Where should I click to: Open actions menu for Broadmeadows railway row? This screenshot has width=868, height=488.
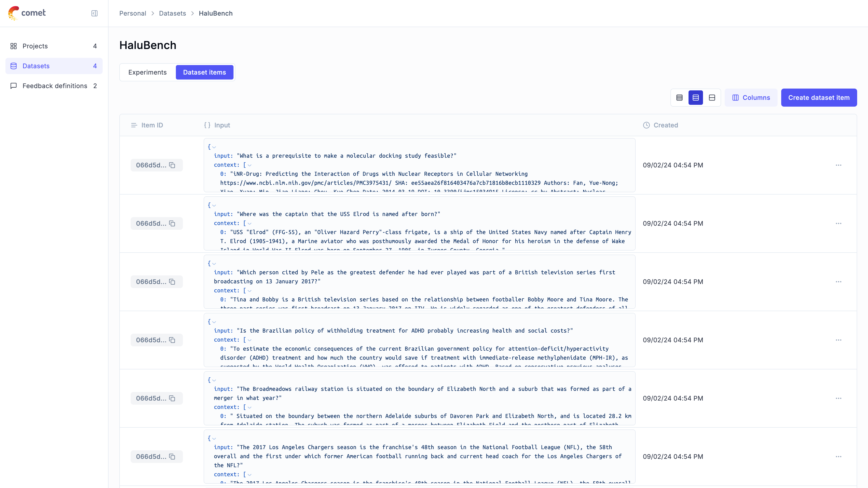[x=838, y=398]
